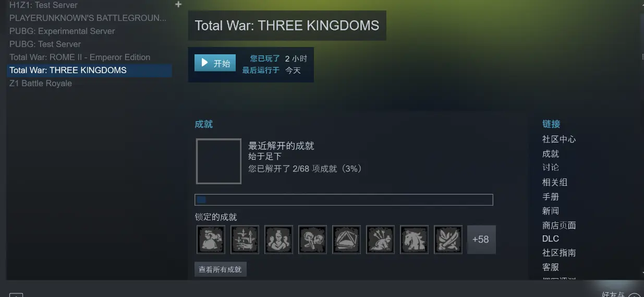Select PUBG: Test Server in the list
The height and width of the screenshot is (297, 644).
click(x=45, y=44)
